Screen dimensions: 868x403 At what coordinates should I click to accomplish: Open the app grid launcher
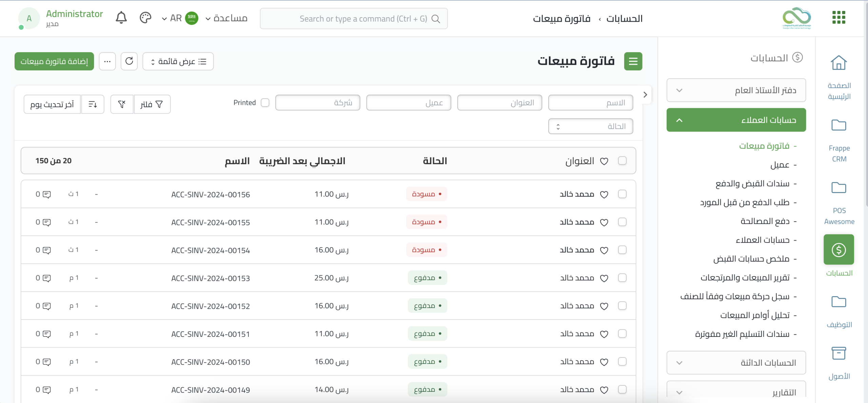pos(839,18)
